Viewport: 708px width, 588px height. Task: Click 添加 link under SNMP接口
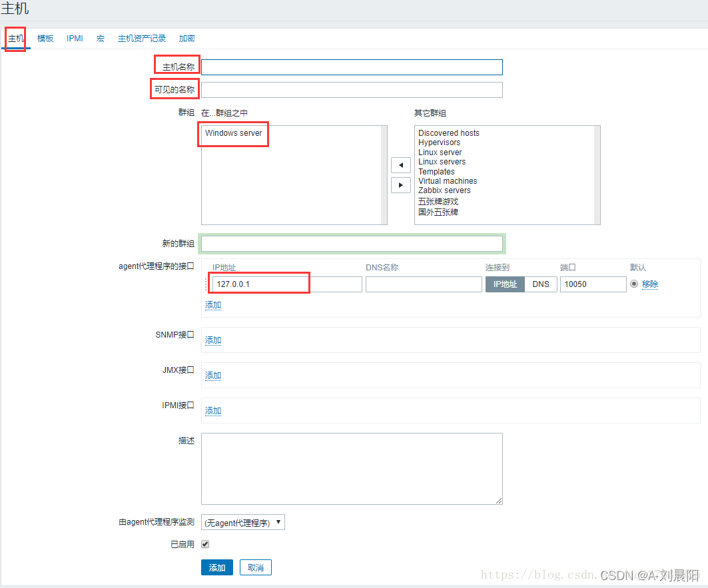213,340
